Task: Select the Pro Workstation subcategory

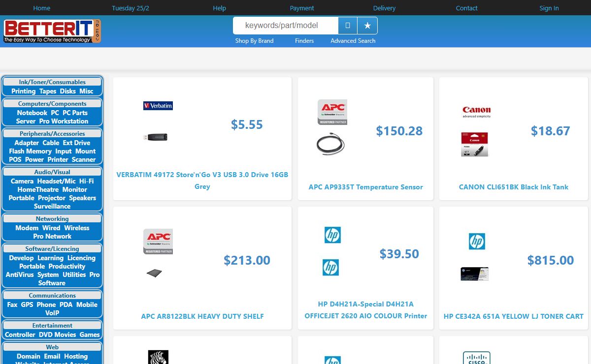Action: [64, 121]
